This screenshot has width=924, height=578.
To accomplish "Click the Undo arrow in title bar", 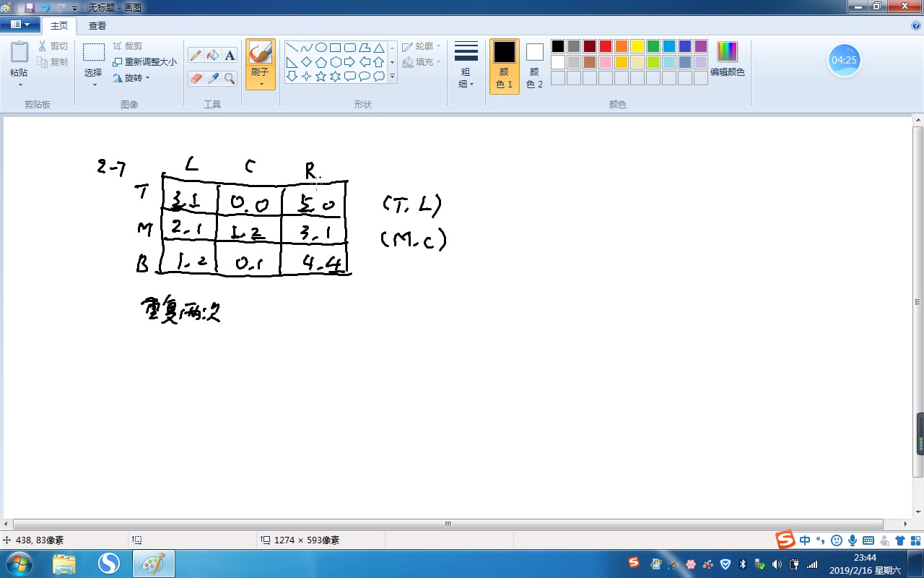I will click(45, 7).
